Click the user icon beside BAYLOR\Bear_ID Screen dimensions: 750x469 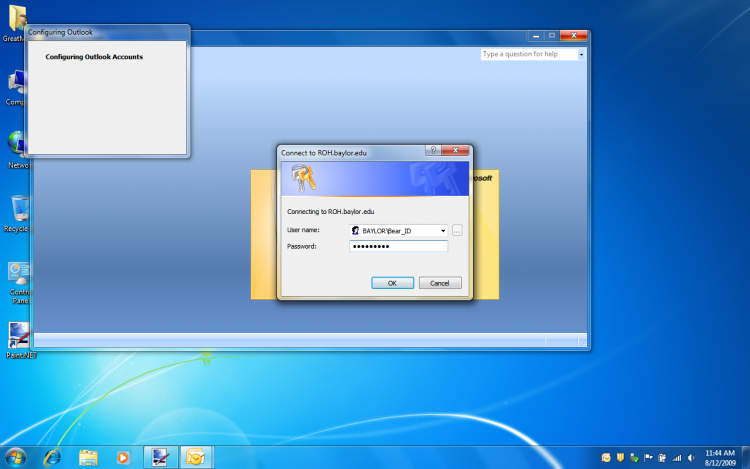point(355,231)
